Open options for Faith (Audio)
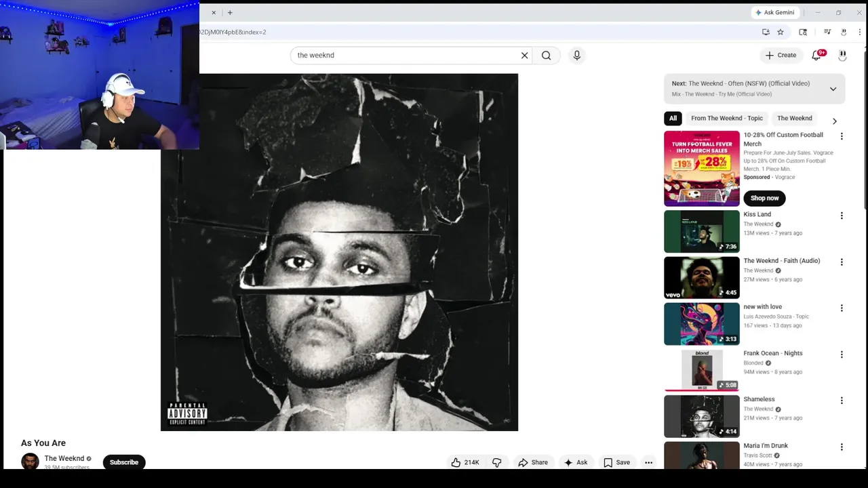The image size is (868, 488). click(842, 262)
